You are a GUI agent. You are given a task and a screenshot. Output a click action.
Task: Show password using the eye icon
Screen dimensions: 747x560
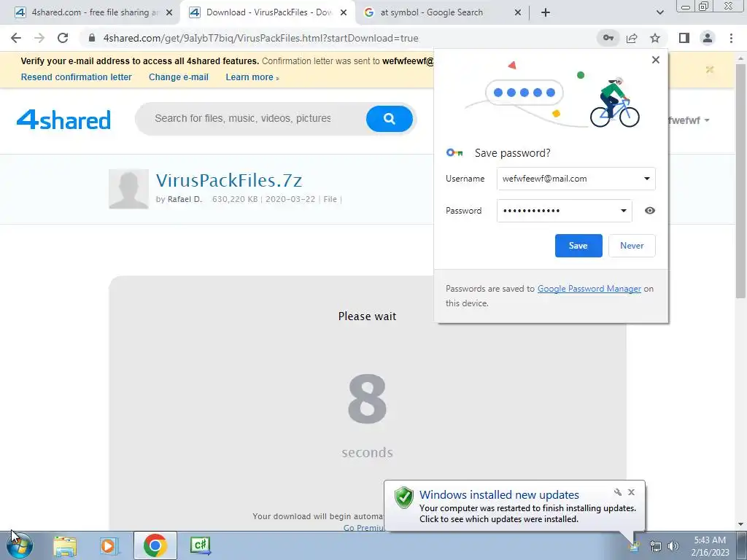pyautogui.click(x=650, y=211)
